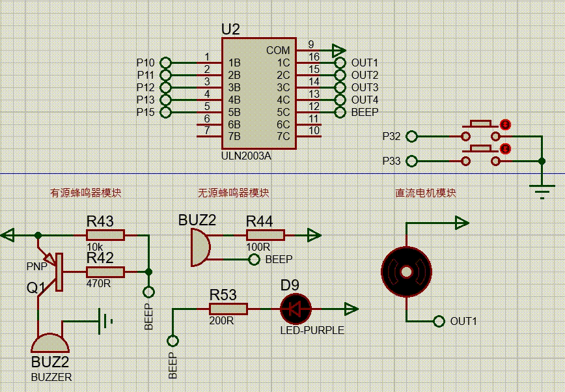Click the 有源蜂鸣器模块 heading text

(86, 193)
